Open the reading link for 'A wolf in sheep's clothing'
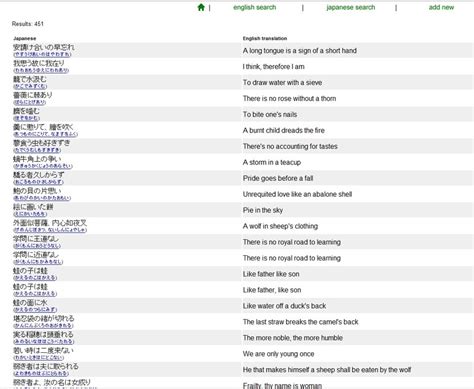This screenshot has width=474, height=389. click(50, 230)
